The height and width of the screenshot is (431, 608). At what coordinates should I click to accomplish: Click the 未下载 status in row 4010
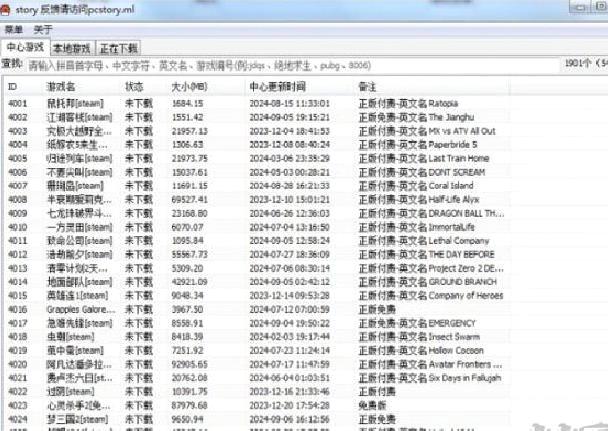coord(138,227)
